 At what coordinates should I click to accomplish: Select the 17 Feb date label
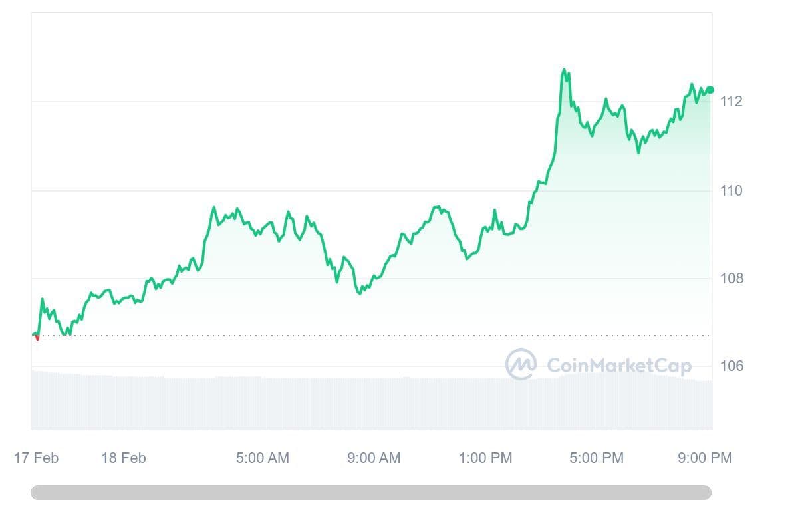[36, 458]
